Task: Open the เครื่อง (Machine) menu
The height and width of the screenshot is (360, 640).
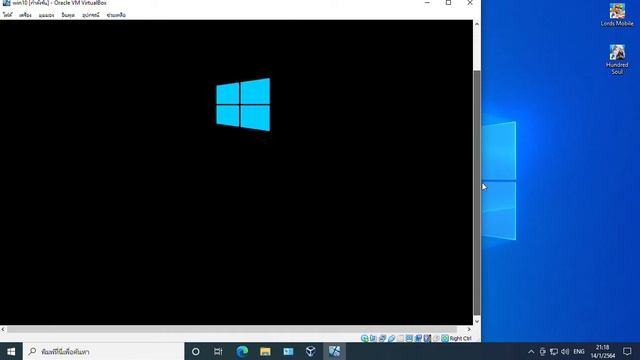Action: 25,15
